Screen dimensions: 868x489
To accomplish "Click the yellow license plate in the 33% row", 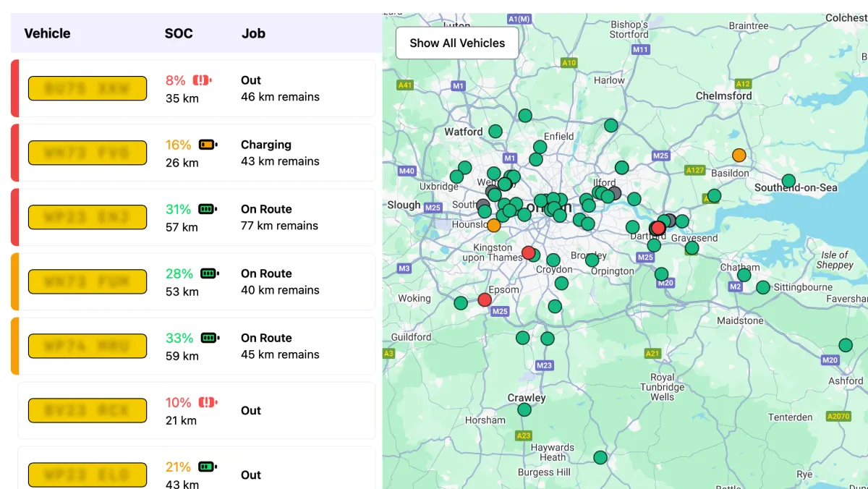I will 88,346.
